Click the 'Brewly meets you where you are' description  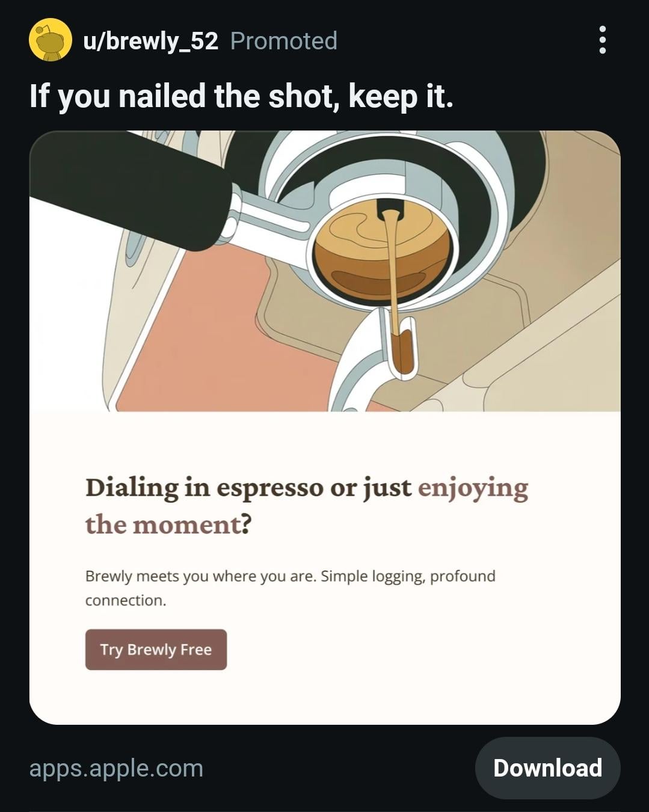[291, 588]
